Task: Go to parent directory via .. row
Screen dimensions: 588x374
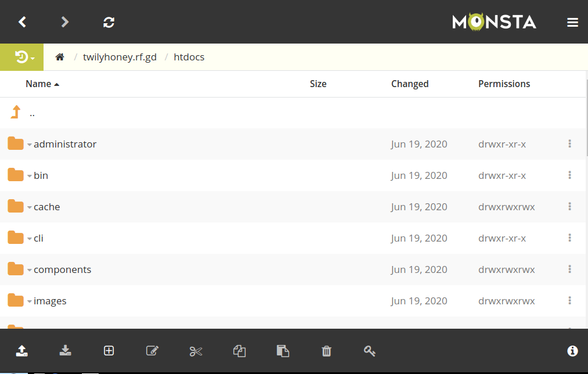Action: point(32,112)
